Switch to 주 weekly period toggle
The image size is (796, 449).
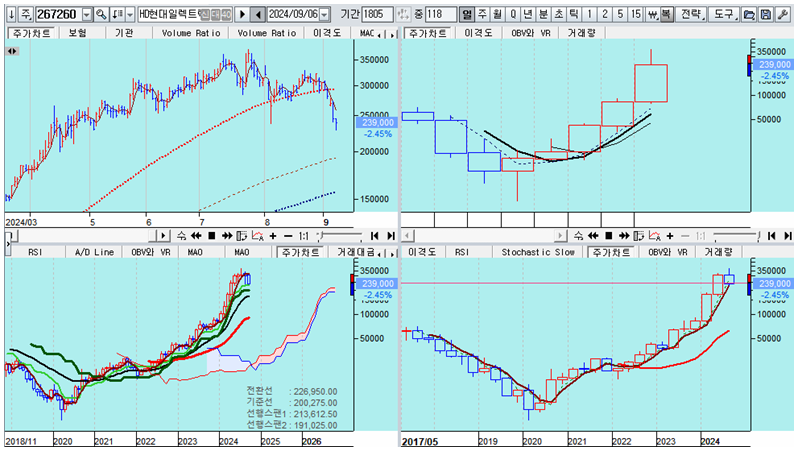[x=483, y=15]
